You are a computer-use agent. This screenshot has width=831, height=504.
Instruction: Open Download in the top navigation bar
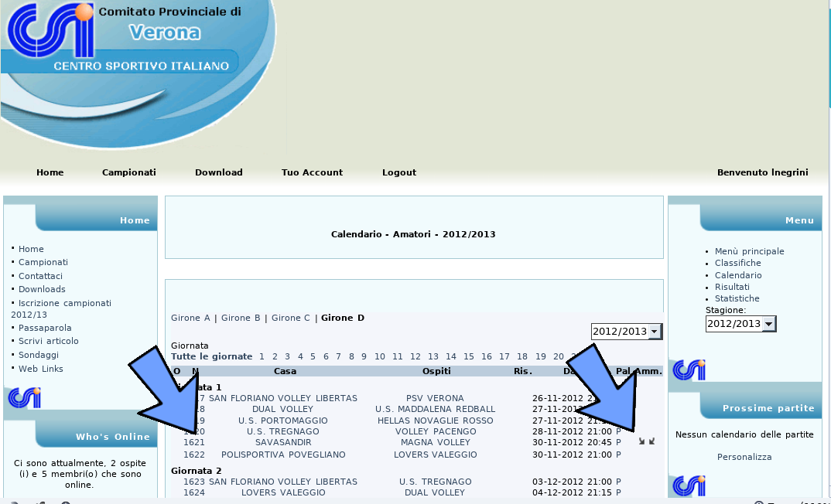(x=219, y=172)
